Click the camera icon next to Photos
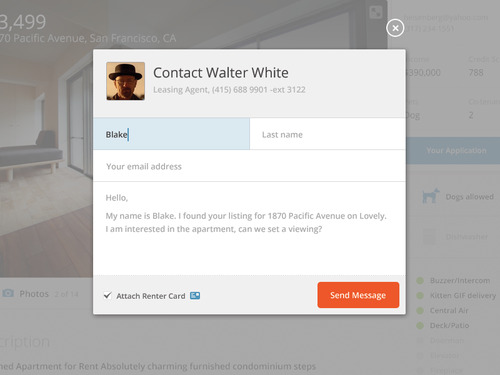This screenshot has height=375, width=500. (x=8, y=293)
